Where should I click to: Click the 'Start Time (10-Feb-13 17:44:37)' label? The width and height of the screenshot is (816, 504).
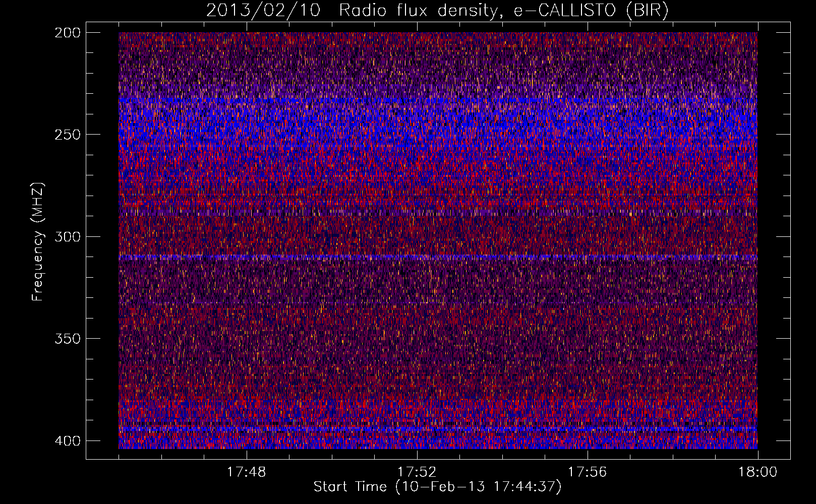point(437,487)
